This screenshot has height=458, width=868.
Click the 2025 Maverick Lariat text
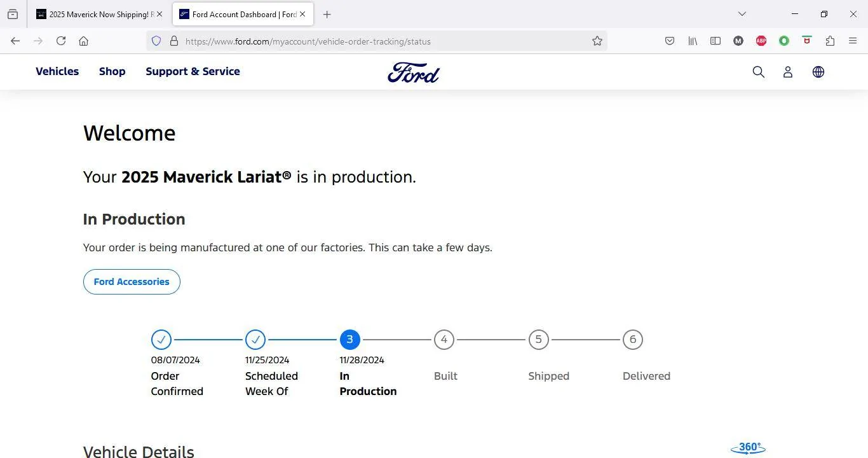pyautogui.click(x=207, y=177)
